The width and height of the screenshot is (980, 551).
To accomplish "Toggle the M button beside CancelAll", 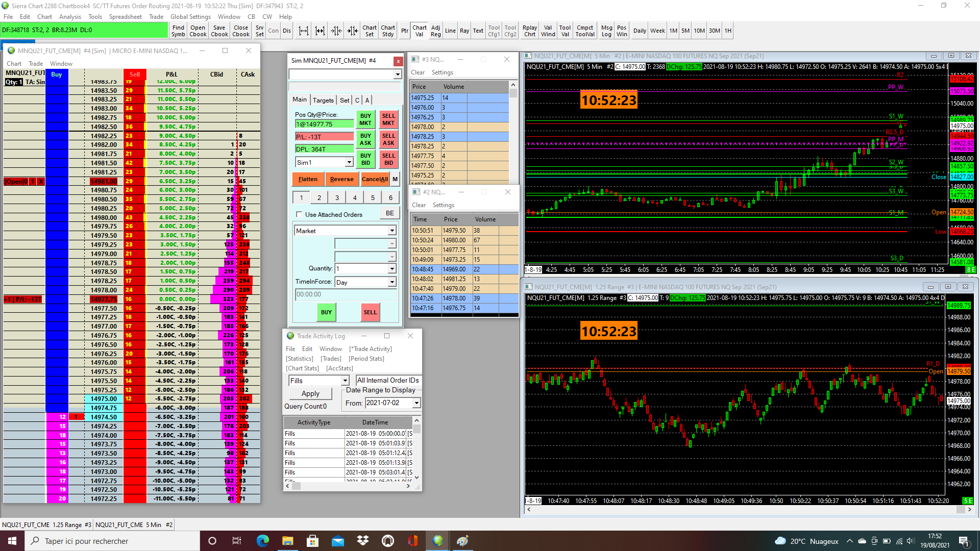I will pyautogui.click(x=395, y=179).
